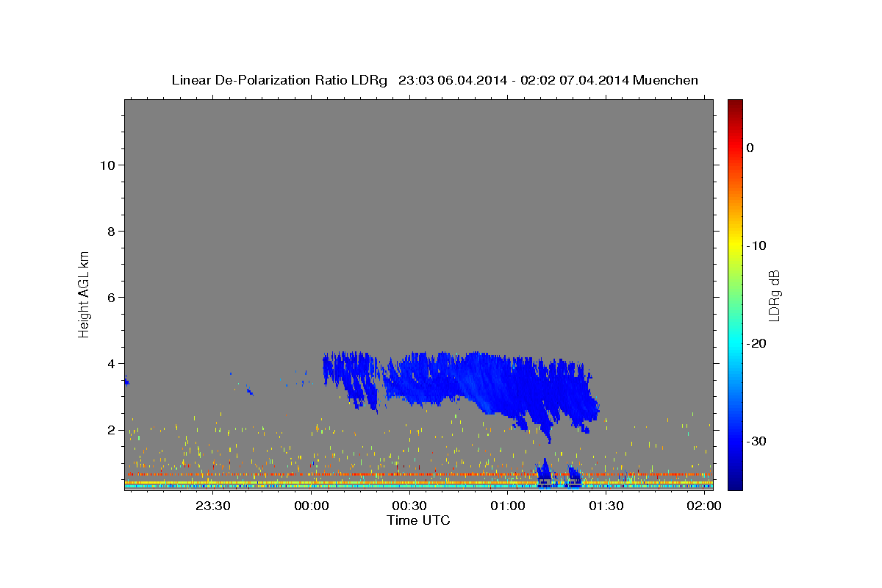The height and width of the screenshot is (588, 882).
Task: Click the '01:30' time tick label
Action: pos(606,506)
